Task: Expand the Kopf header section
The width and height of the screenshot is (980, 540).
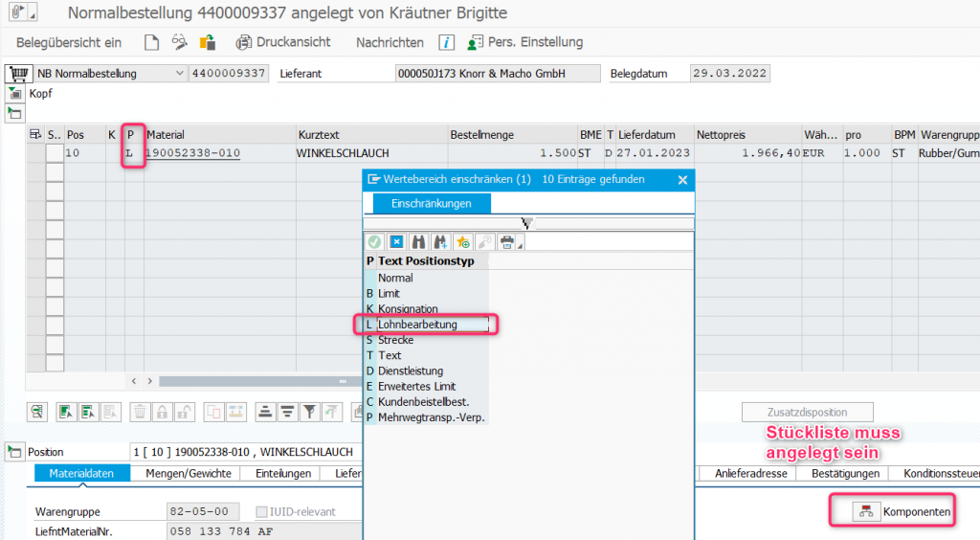Action: pos(14,94)
